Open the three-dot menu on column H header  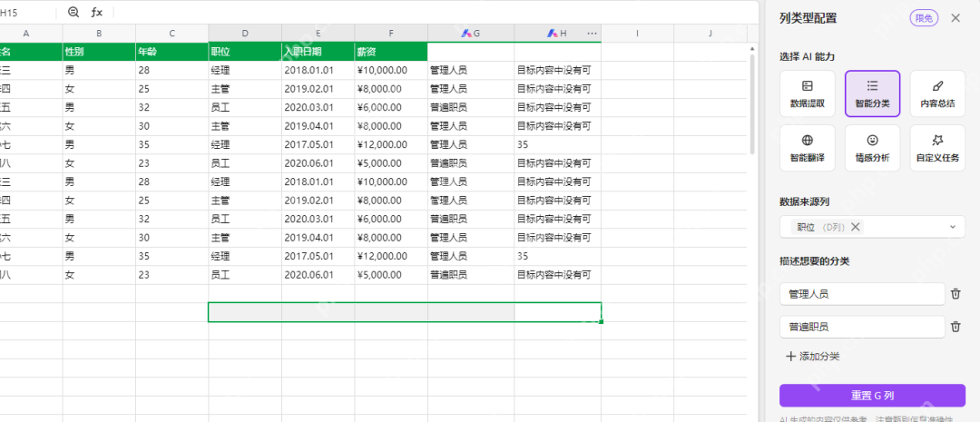pyautogui.click(x=592, y=34)
